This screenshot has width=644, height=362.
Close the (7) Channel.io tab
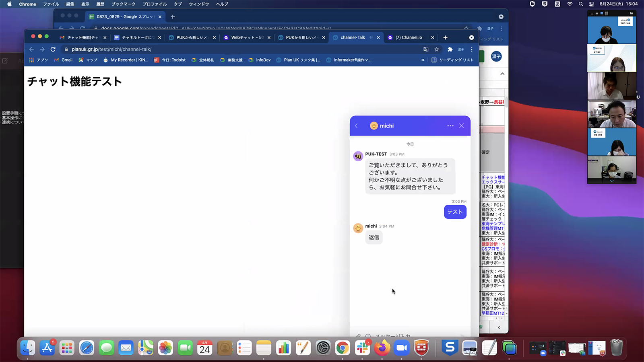433,37
